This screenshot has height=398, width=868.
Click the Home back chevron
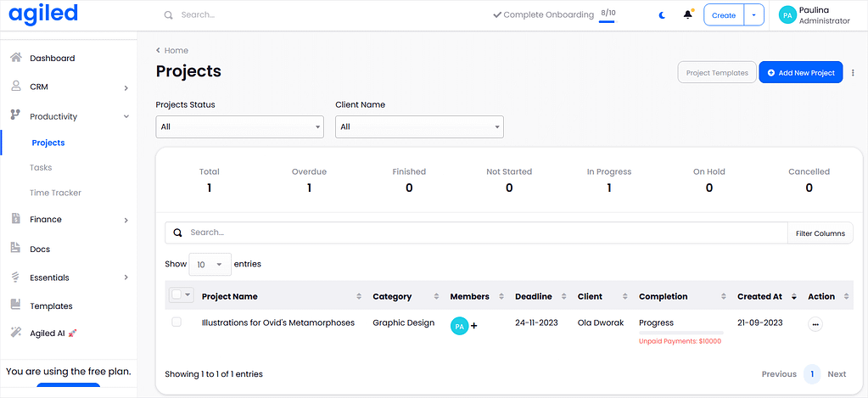159,50
